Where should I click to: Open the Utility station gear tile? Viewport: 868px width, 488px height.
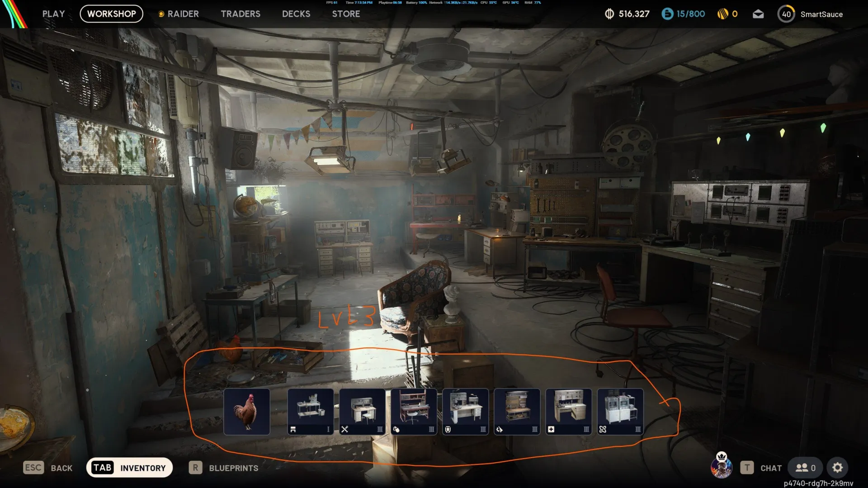[517, 412]
